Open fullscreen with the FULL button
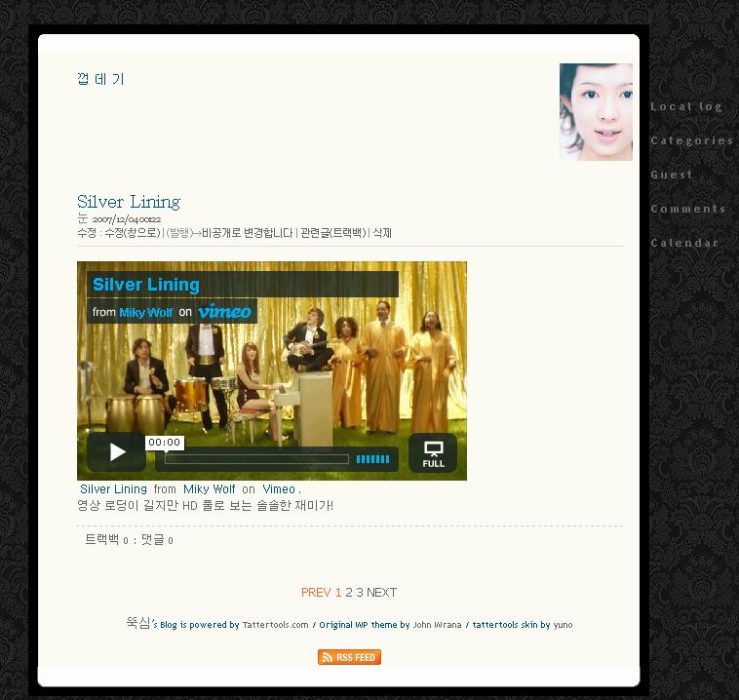The height and width of the screenshot is (700, 739). tap(433, 453)
